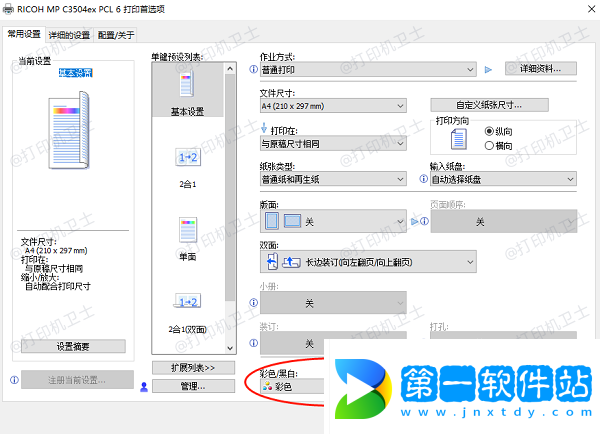Click landscape layout icon in 版面

pos(292,221)
